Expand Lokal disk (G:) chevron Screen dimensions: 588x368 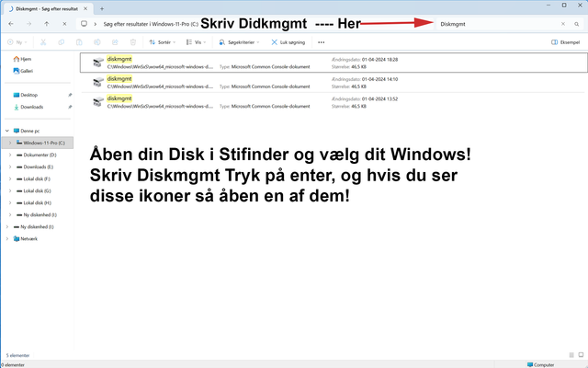(10, 190)
